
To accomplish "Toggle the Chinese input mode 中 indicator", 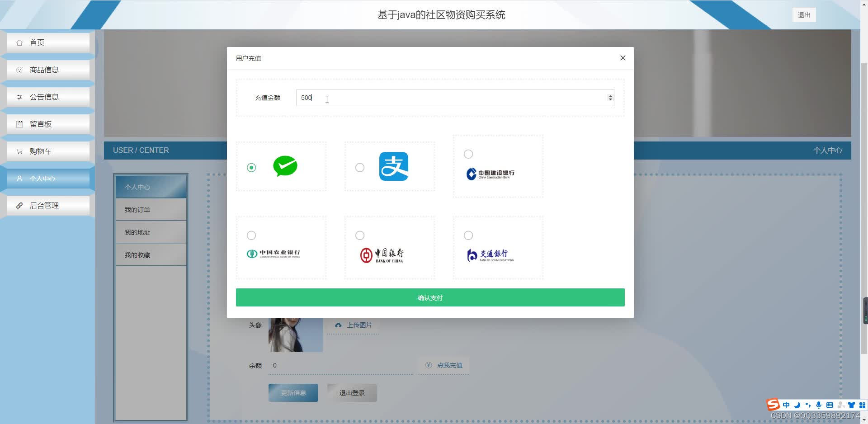I will tap(786, 405).
